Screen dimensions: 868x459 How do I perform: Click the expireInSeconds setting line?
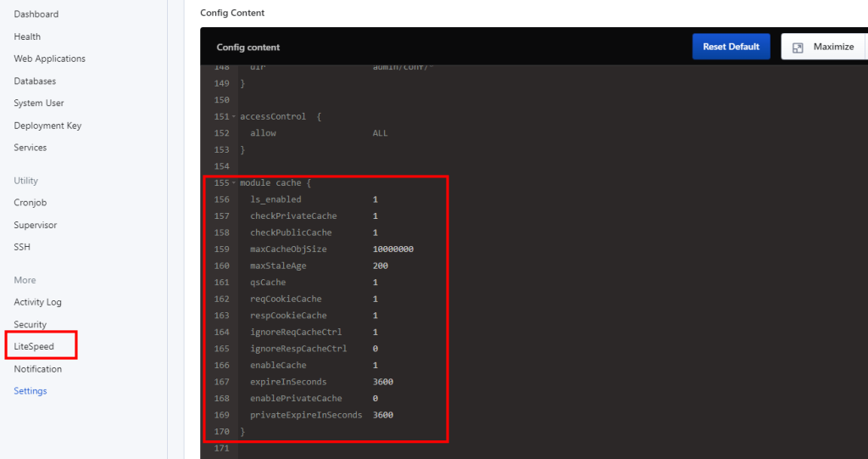pos(321,382)
